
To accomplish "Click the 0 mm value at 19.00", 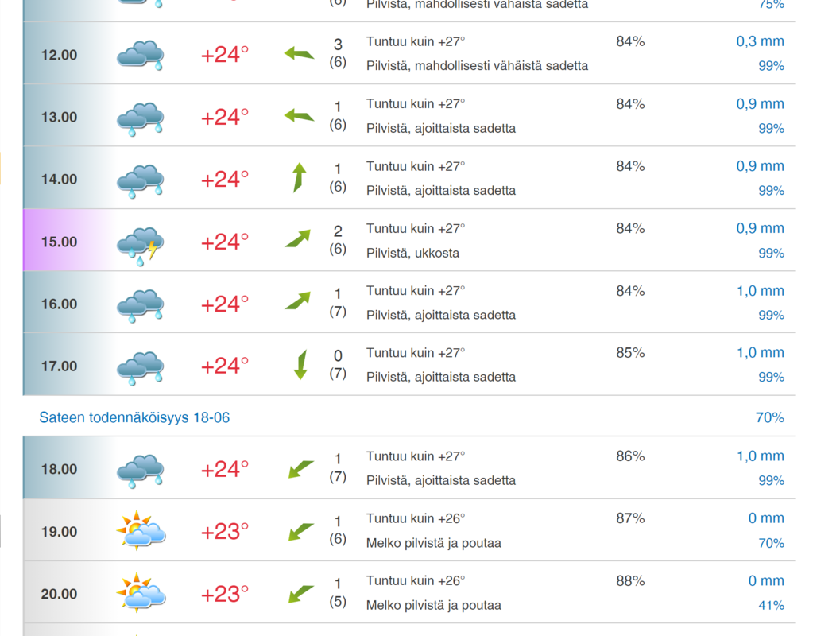I will click(766, 518).
